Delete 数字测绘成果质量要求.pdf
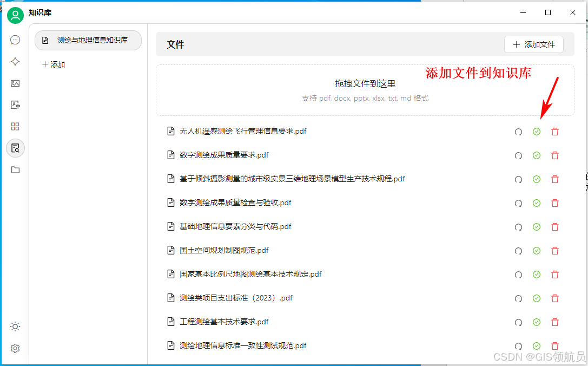The image size is (588, 366). (555, 155)
